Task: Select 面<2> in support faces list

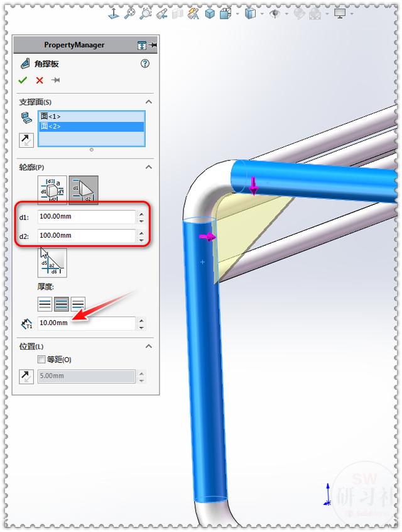Action: (x=92, y=126)
